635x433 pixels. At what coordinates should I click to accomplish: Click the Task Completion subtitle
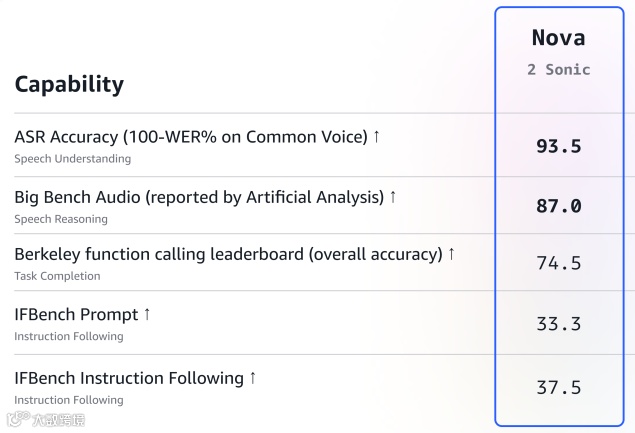pyautogui.click(x=57, y=276)
